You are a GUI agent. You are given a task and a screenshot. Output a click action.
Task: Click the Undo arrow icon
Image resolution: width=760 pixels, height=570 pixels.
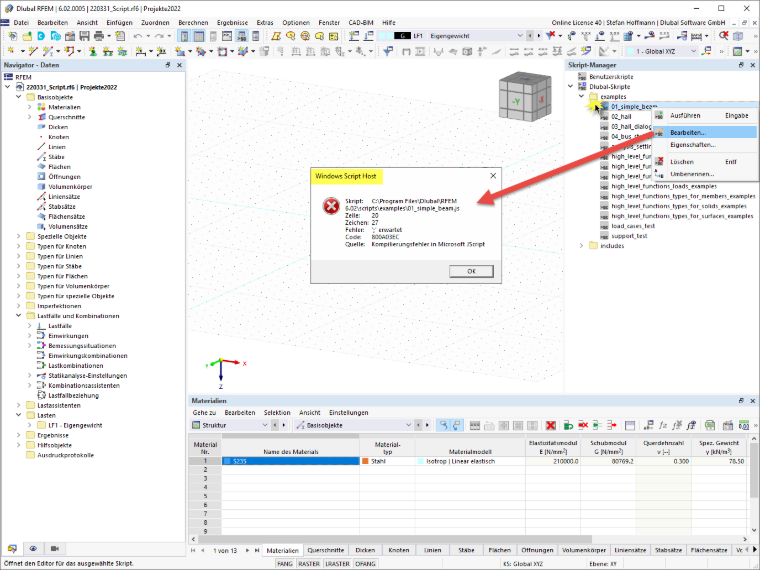[x=138, y=36]
